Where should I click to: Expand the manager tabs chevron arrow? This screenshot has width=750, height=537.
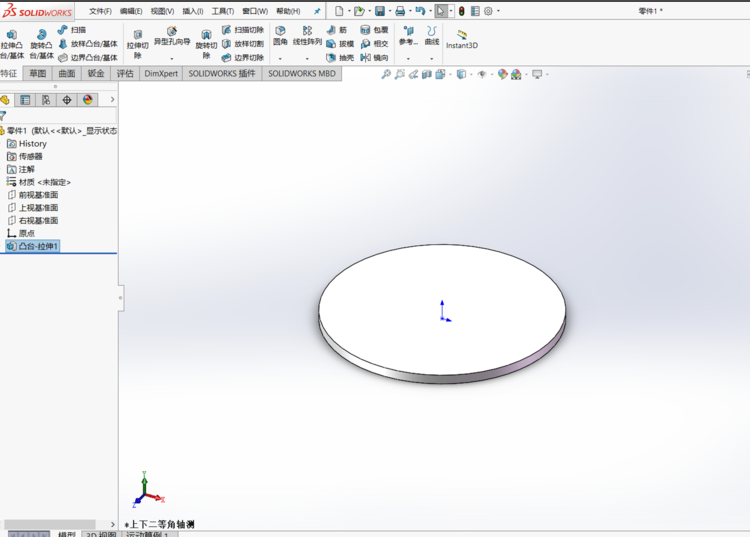pyautogui.click(x=112, y=99)
